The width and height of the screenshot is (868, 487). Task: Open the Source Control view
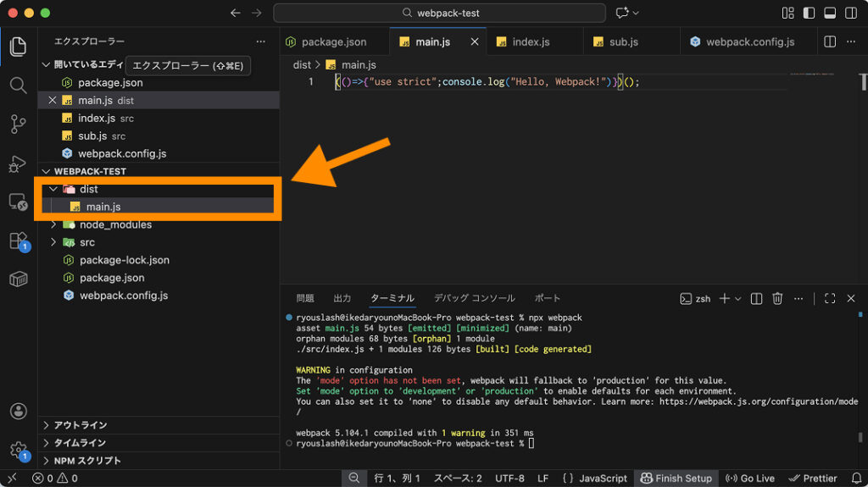18,124
